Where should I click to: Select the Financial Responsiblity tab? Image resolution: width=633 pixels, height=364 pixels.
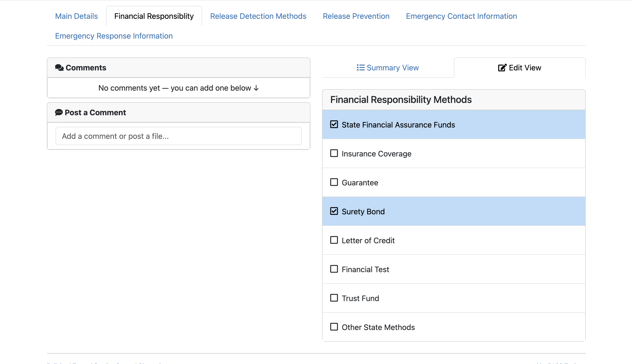[x=154, y=16]
